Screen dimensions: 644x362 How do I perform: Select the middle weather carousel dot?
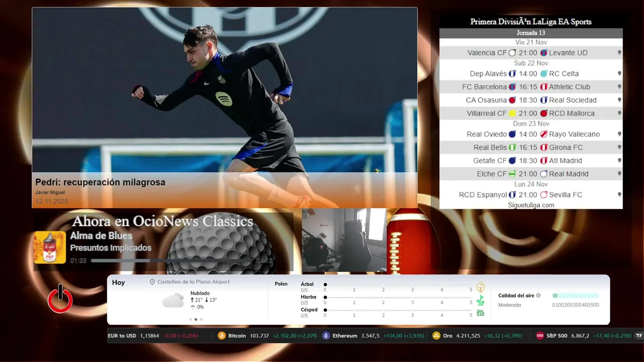[196, 319]
